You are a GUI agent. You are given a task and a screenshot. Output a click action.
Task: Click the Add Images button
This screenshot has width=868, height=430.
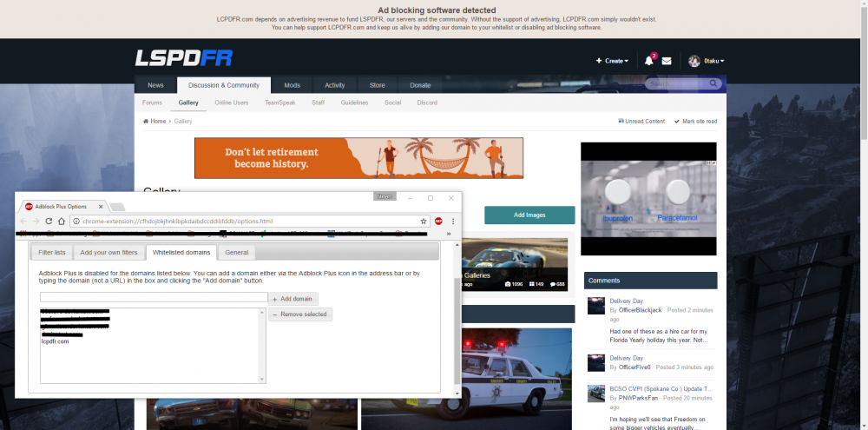point(529,215)
